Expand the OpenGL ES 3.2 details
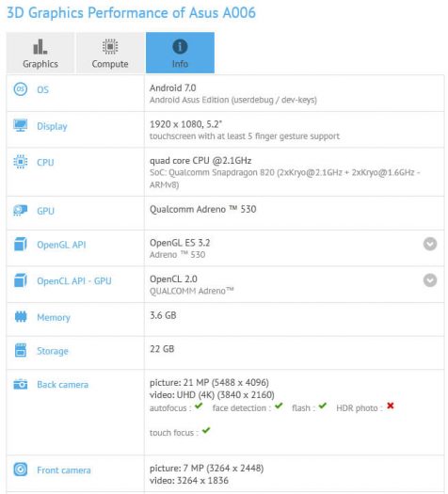This screenshot has height=494, width=448. tap(430, 244)
